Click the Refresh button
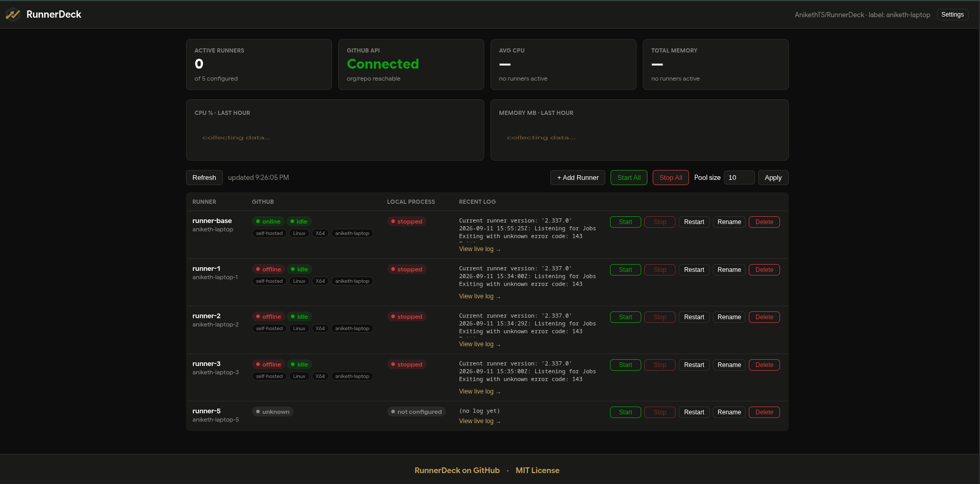This screenshot has width=980, height=484. click(204, 177)
